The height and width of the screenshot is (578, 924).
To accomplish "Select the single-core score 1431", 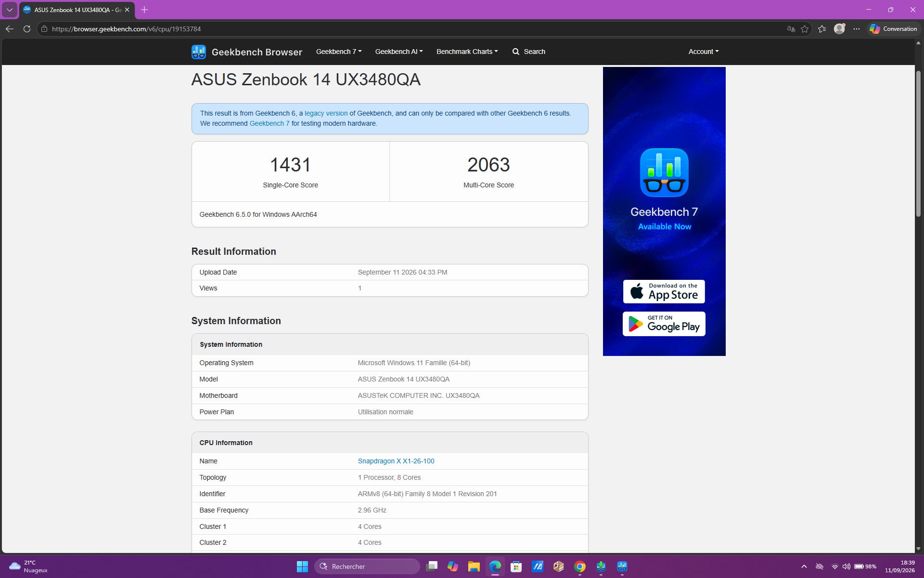I will tap(290, 165).
